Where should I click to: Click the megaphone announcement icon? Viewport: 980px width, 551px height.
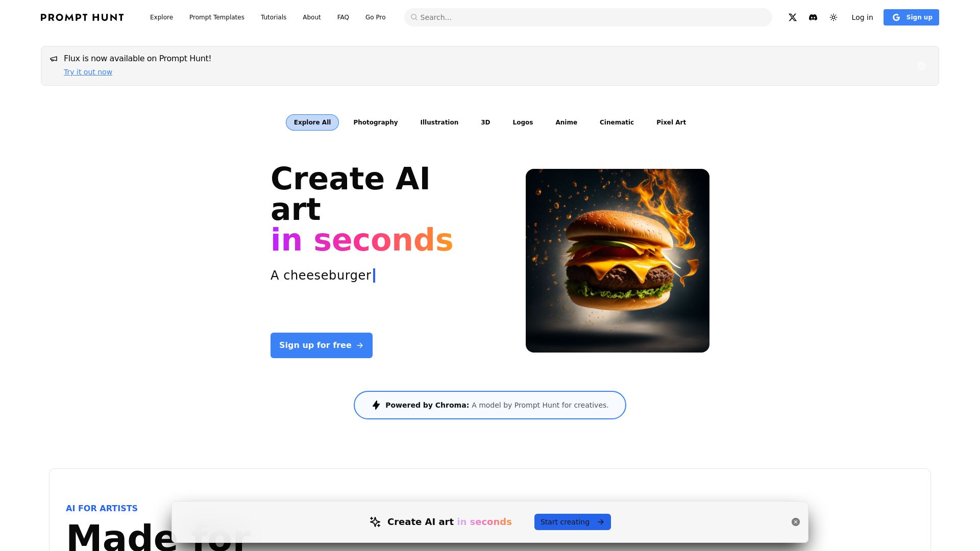point(54,59)
